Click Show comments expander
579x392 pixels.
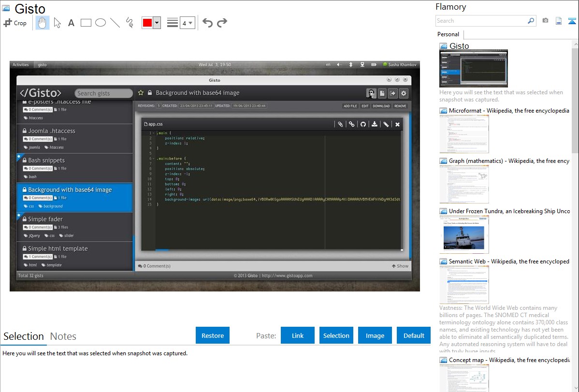click(x=400, y=266)
